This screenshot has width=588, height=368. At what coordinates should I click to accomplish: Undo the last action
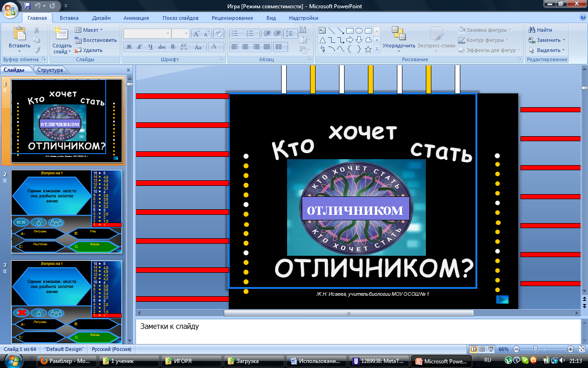click(38, 6)
